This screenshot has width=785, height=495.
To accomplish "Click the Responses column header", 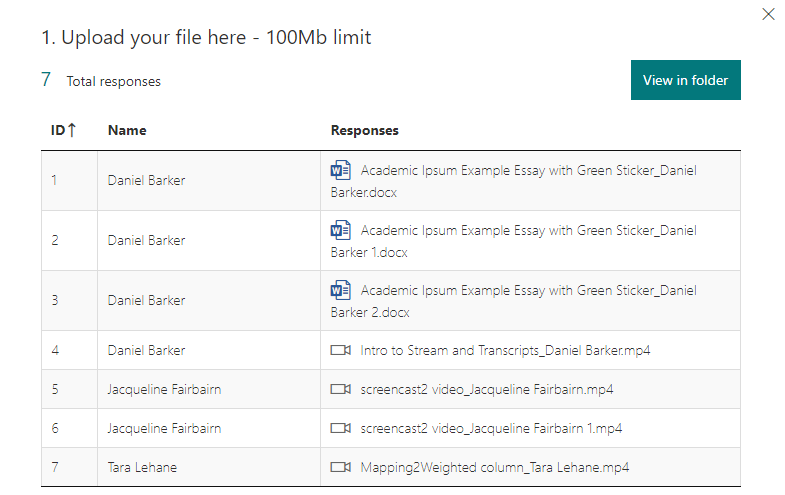I will pyautogui.click(x=364, y=131).
